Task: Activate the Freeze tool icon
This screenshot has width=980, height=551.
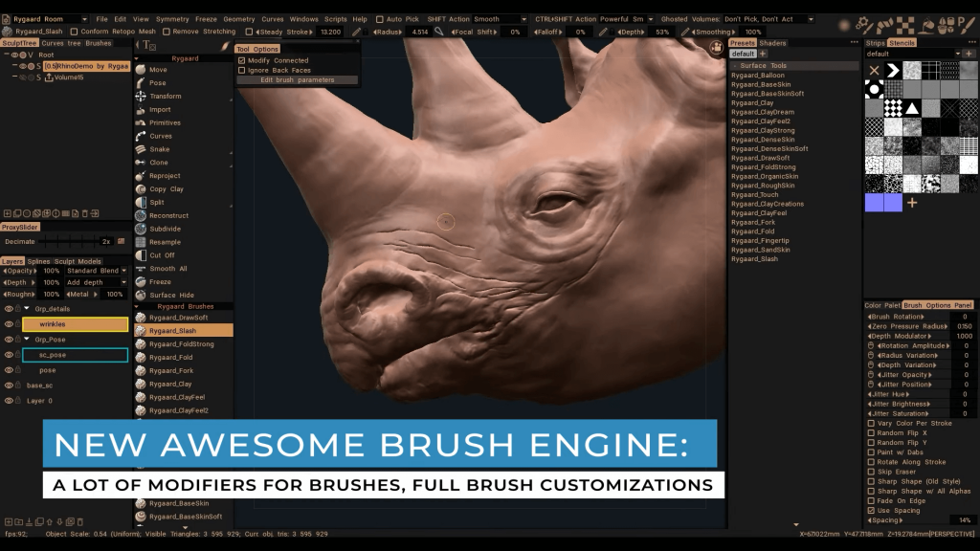Action: click(x=141, y=282)
